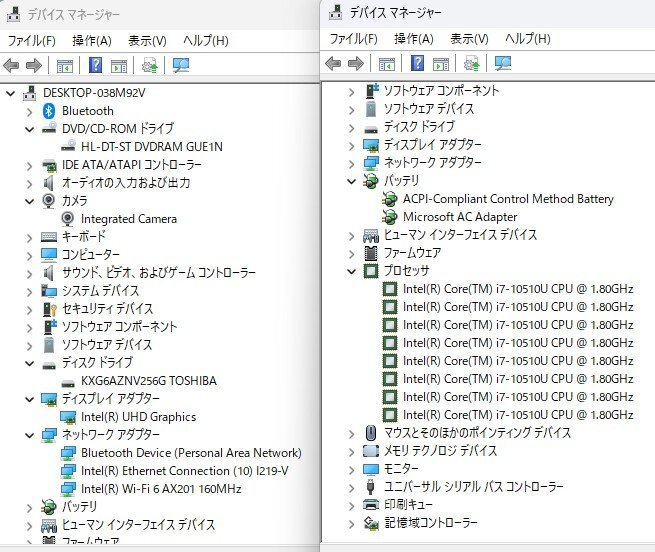This screenshot has height=552, width=655.
Task: Expand モニター category in right window
Action: (351, 470)
